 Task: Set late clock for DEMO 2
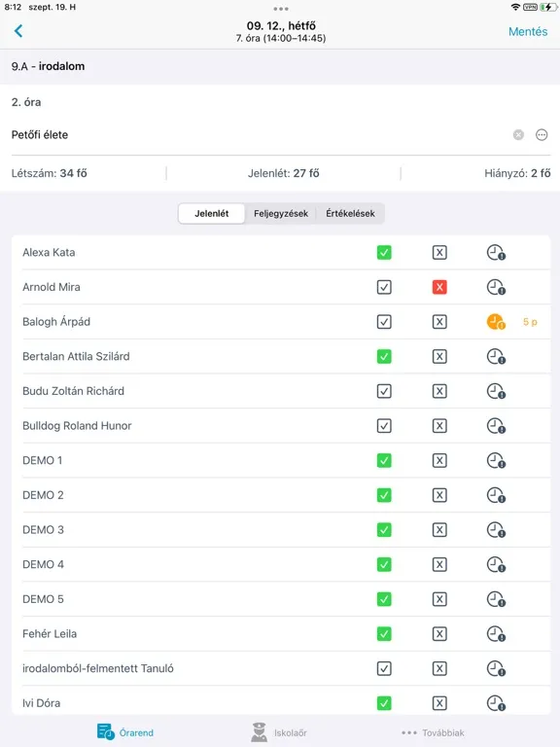(x=496, y=495)
